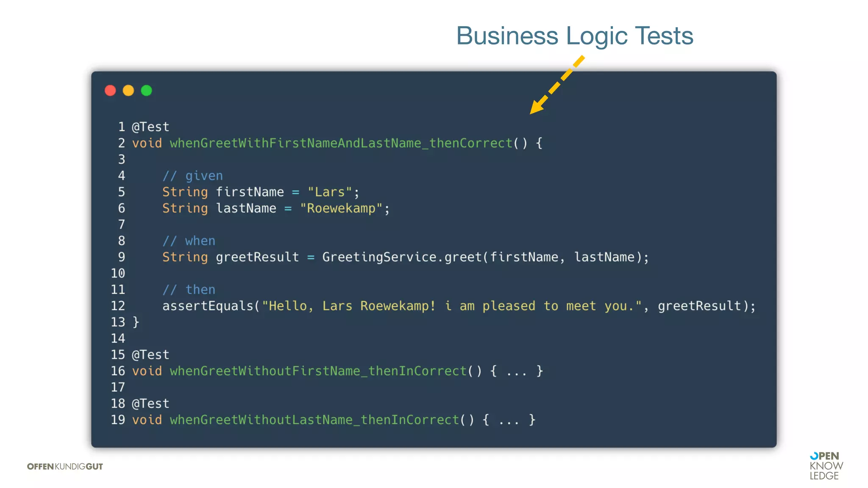Click the collapsed { ... } body on line 16
The width and height of the screenshot is (868, 488).
[x=517, y=371]
